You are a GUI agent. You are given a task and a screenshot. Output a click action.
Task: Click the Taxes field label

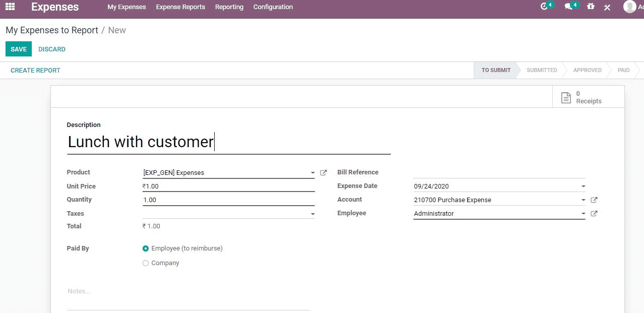pyautogui.click(x=75, y=214)
